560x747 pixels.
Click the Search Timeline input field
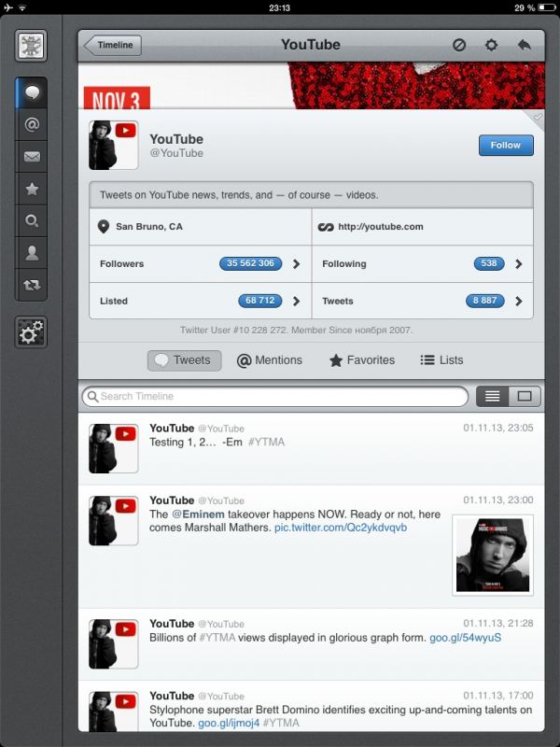pos(275,397)
